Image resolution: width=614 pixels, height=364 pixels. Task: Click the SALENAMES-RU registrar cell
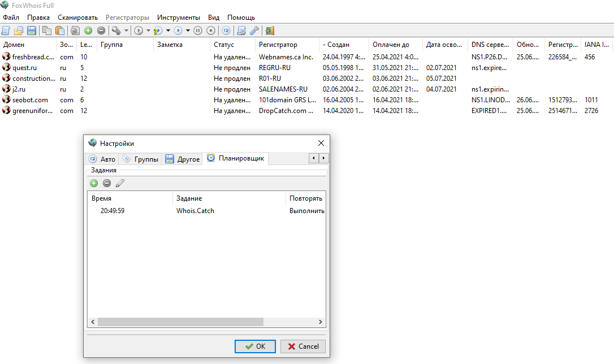pos(283,89)
